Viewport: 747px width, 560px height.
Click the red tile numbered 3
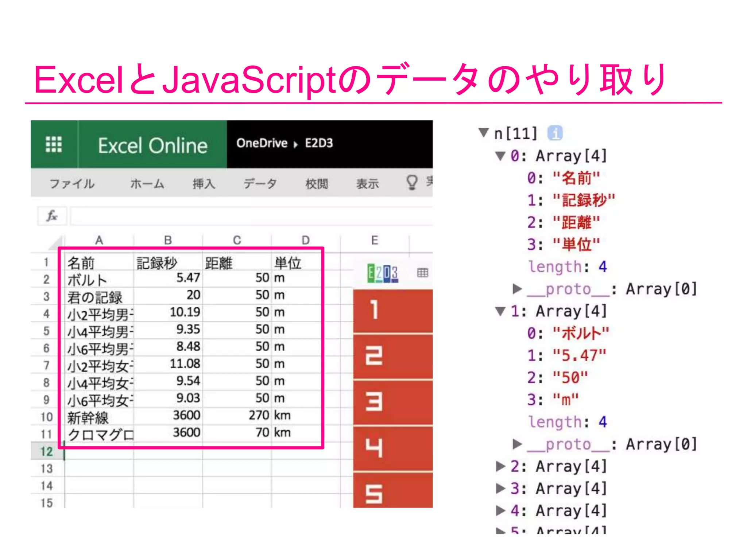coord(393,402)
